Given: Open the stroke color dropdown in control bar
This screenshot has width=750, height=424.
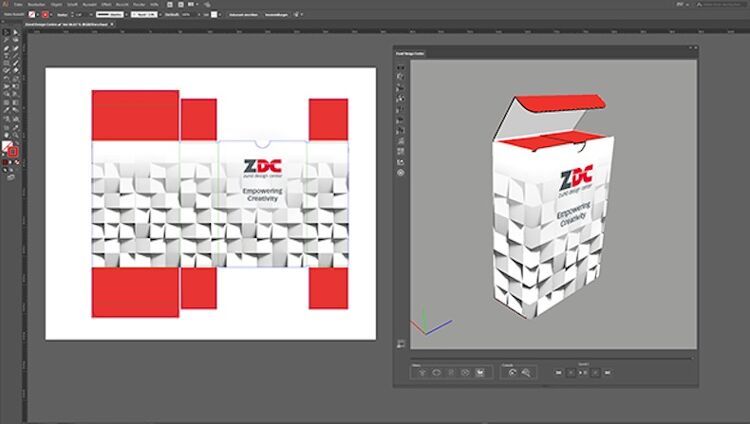Looking at the screenshot, I should [51, 15].
